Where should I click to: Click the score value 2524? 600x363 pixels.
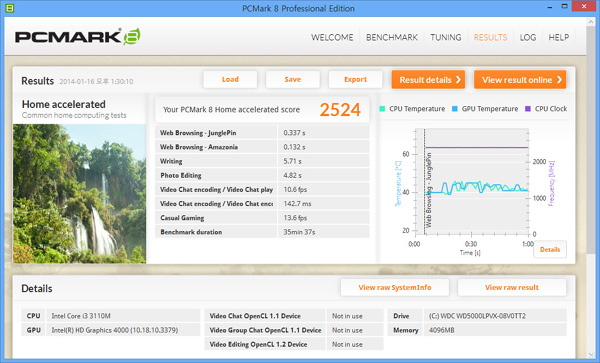pyautogui.click(x=340, y=110)
